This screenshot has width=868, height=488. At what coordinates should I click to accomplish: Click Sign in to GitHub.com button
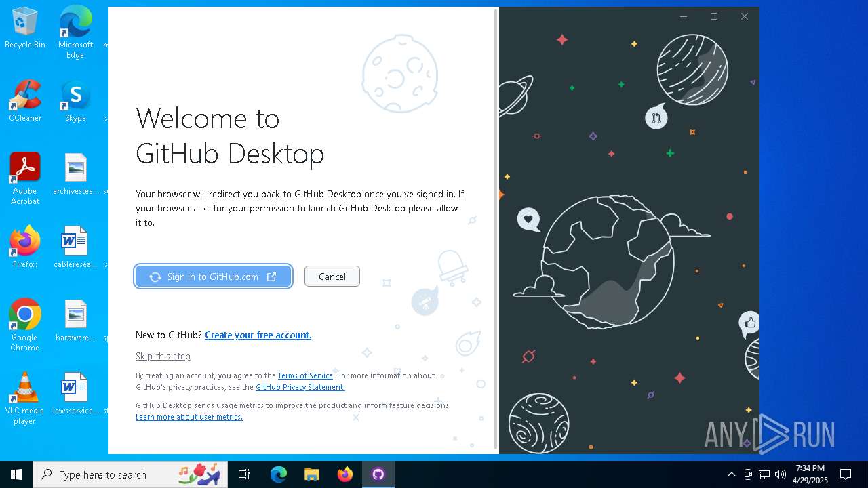(214, 277)
